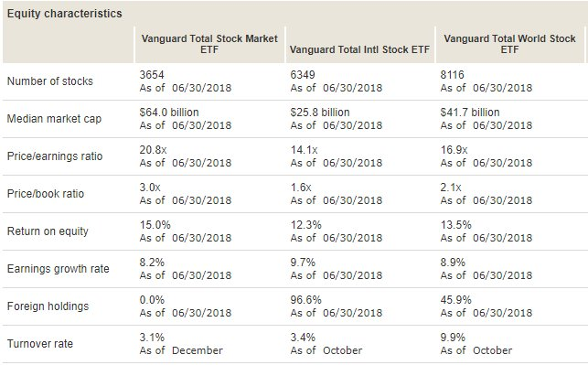
Task: Select Vanguard Total Stock Market ETF column header
Action: [x=209, y=44]
